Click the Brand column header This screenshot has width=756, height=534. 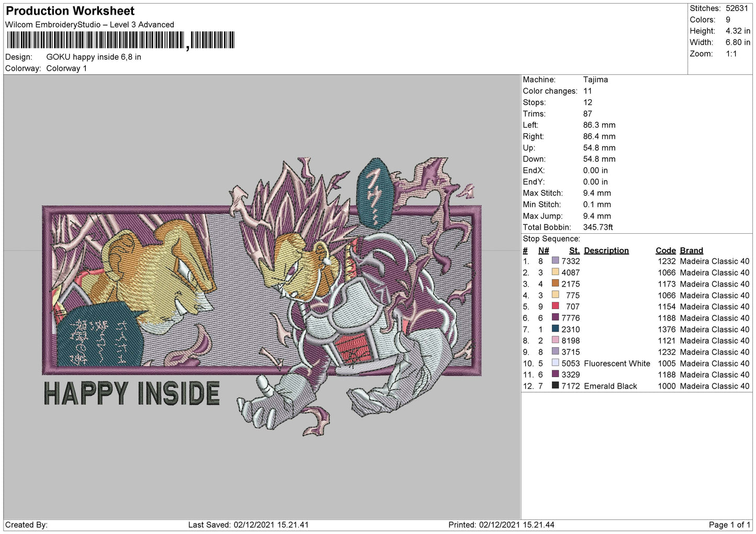tap(691, 251)
